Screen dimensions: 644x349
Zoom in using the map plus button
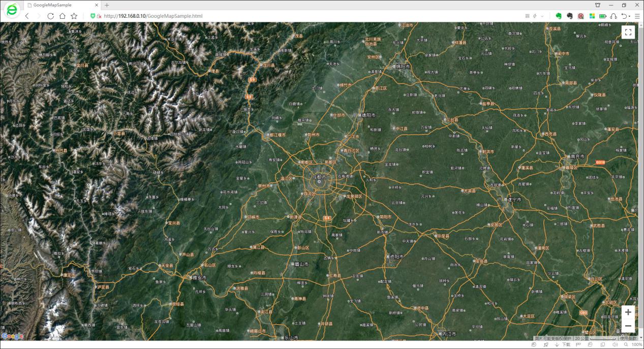tap(628, 312)
